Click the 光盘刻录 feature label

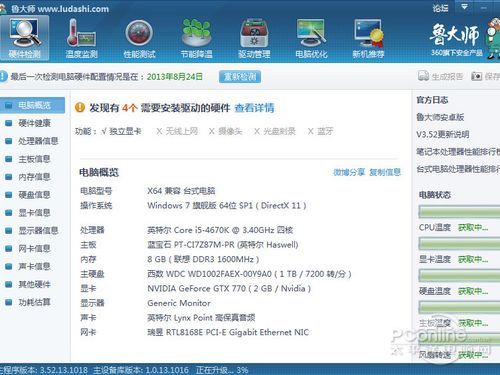point(279,131)
